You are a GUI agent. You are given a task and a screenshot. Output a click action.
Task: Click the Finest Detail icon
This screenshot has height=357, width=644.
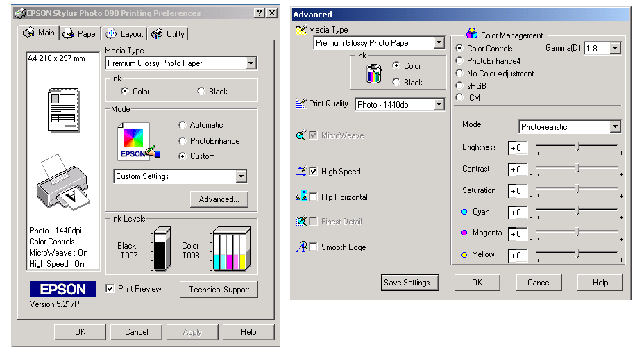[x=301, y=222]
